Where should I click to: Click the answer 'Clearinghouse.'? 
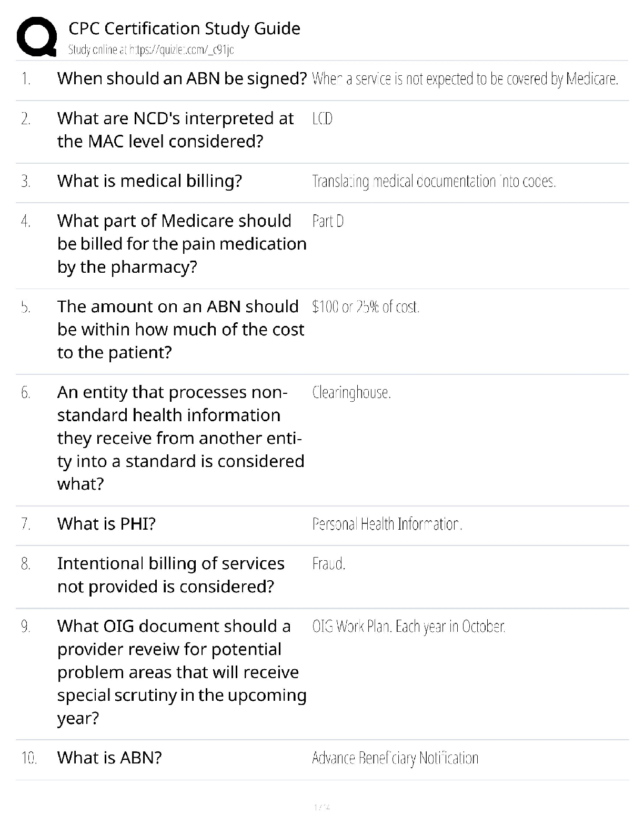351,393
